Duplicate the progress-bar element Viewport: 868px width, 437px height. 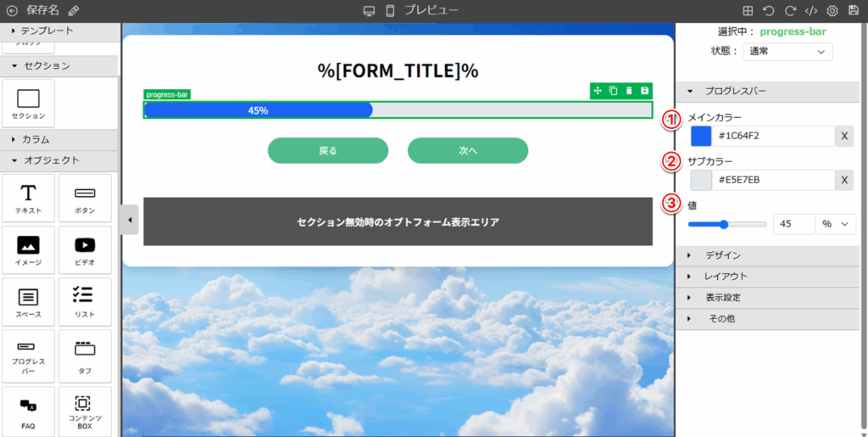613,91
